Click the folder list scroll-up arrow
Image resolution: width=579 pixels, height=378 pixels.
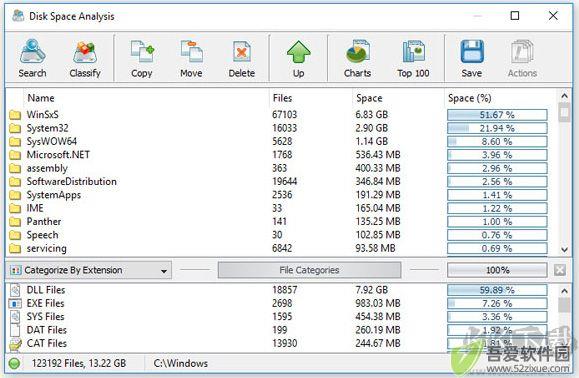point(564,96)
